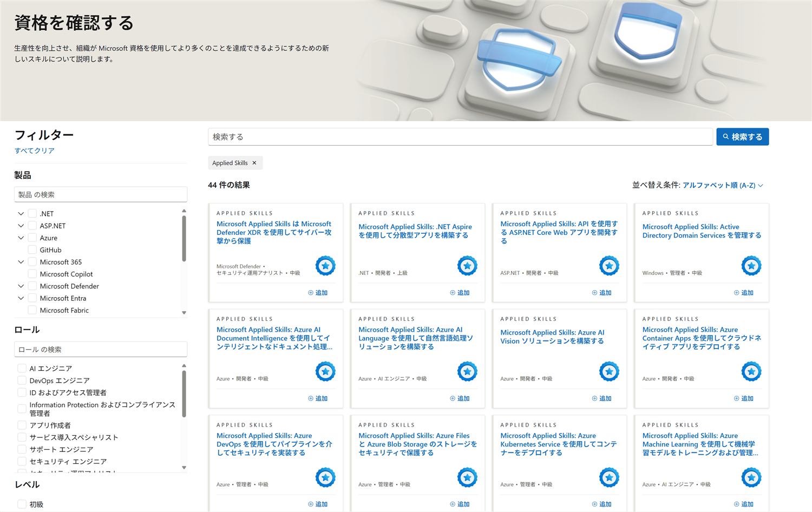Click すべてクリア to clear all filters

point(35,151)
